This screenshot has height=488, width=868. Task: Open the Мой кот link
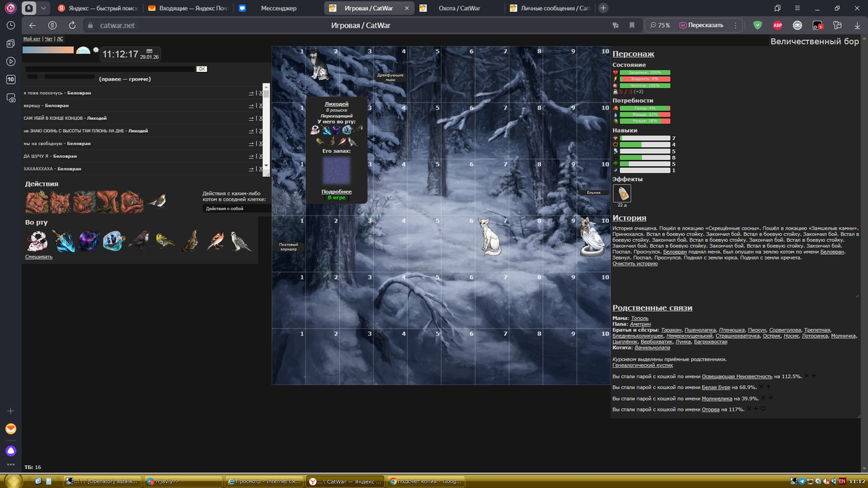click(32, 39)
